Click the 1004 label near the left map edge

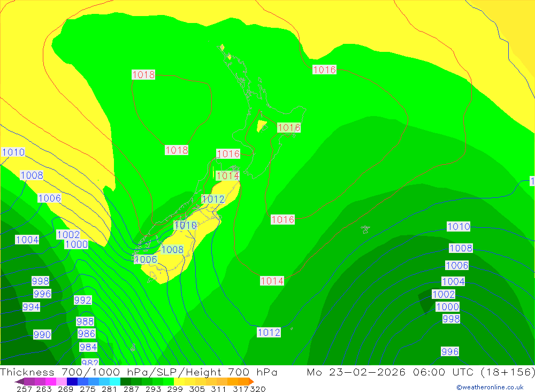pos(27,240)
